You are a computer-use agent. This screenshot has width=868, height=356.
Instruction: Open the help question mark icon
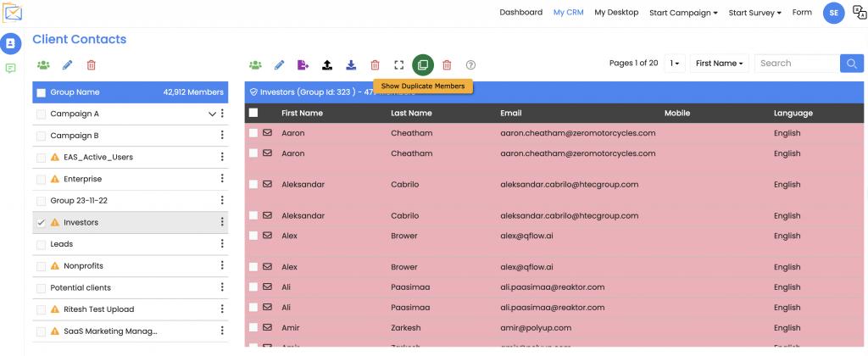click(471, 64)
